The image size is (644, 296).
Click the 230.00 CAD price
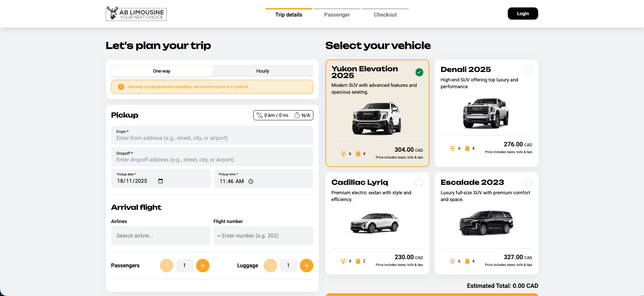409,257
